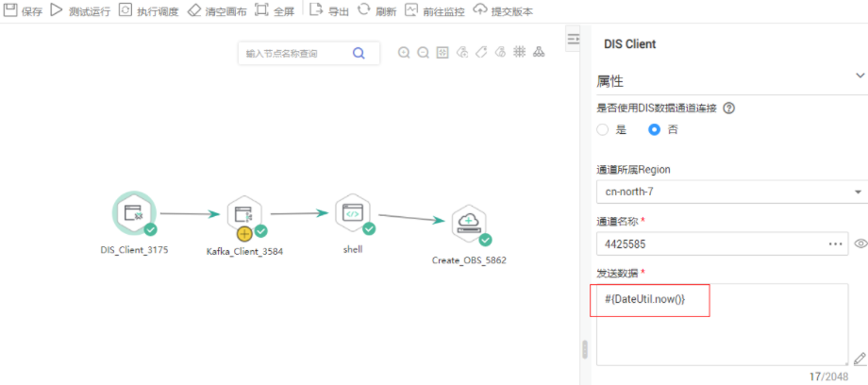Click the Save (保存) toolbar button
The image size is (868, 385).
click(23, 10)
